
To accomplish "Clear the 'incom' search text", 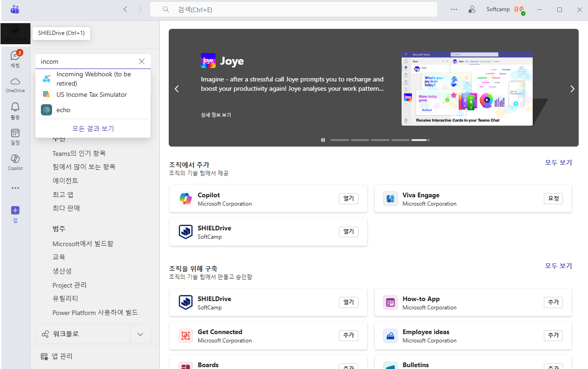I will point(142,61).
